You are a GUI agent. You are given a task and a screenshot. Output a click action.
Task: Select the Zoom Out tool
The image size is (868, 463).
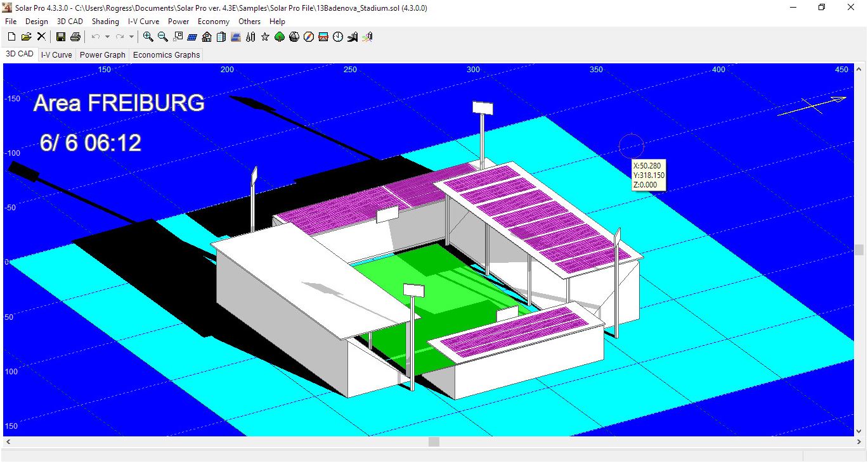click(x=163, y=37)
